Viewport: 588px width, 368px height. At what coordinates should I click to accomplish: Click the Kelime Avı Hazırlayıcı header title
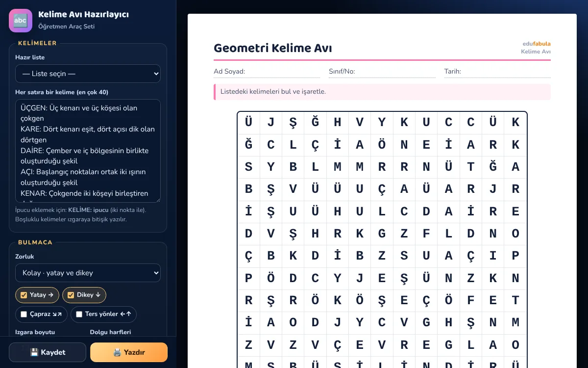click(x=83, y=15)
